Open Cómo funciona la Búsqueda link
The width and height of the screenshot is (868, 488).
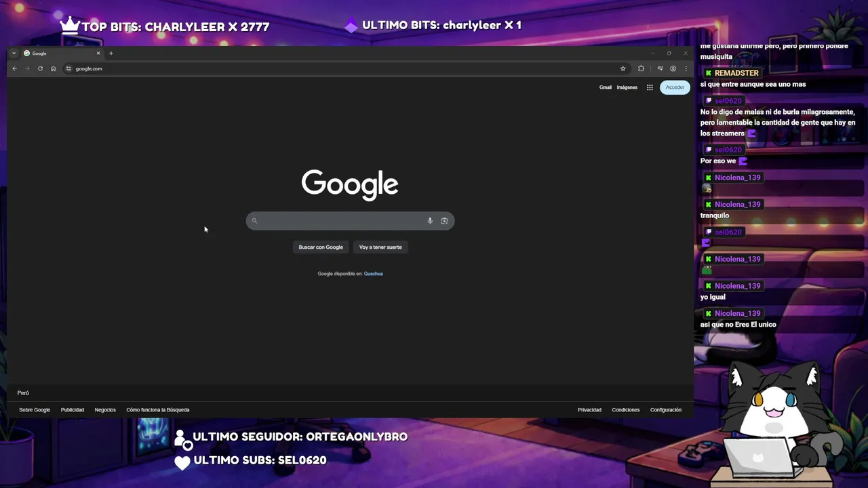pos(158,410)
